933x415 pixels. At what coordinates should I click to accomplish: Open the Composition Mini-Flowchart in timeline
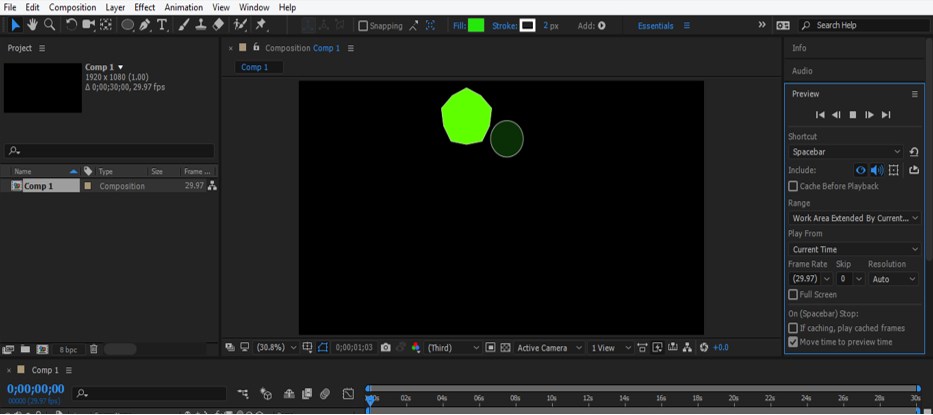tap(243, 394)
